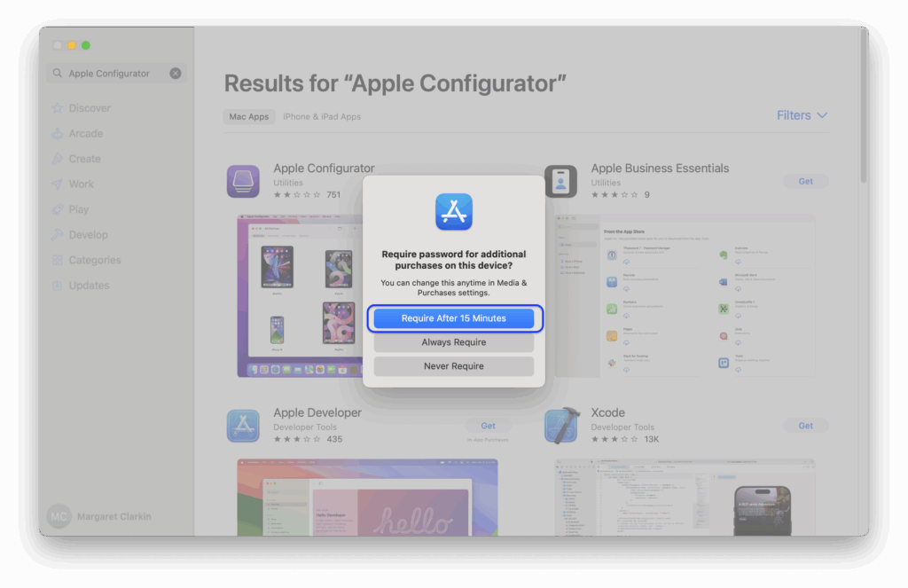Switch to iPhone & iPad Apps tab
Image resolution: width=908 pixels, height=588 pixels.
tap(322, 116)
